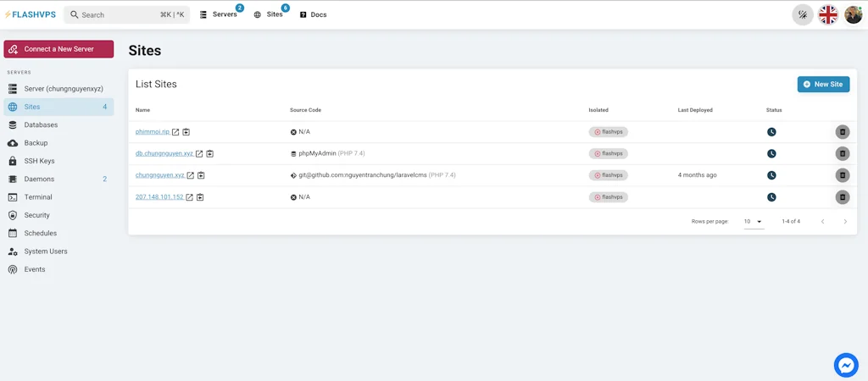Screen dimensions: 868x381
Task: Open SSH Keys in the sidebar
Action: pyautogui.click(x=58, y=161)
